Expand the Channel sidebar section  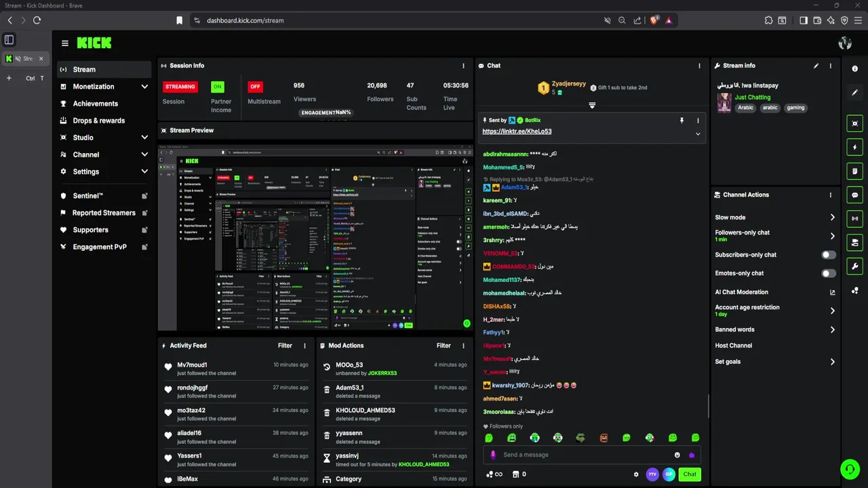(103, 155)
